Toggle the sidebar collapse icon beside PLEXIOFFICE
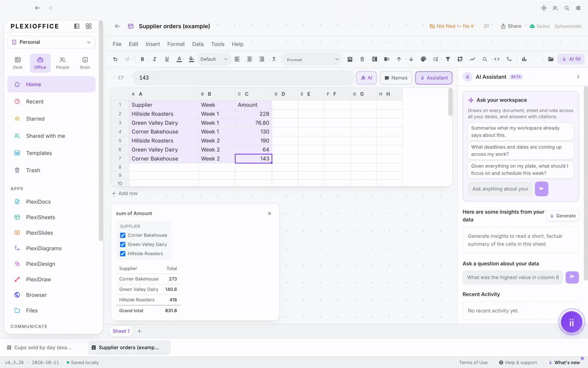 coord(77,26)
